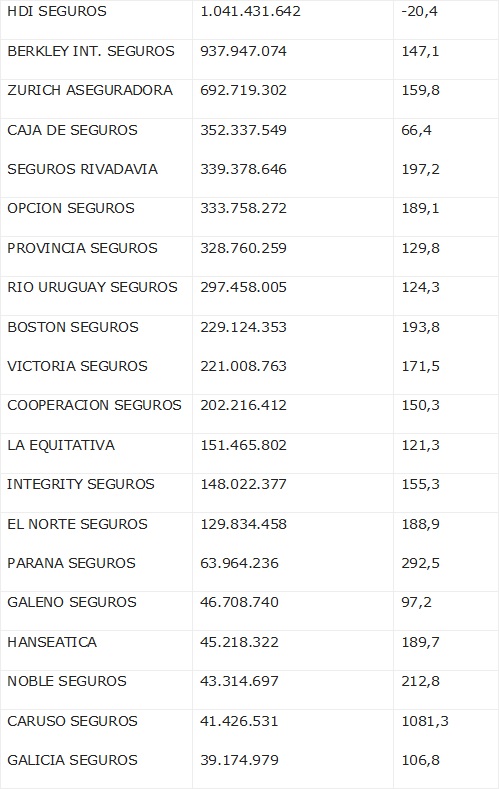Click the ZURICH ASEGURADORA row label
The height and width of the screenshot is (789, 499).
point(90,90)
